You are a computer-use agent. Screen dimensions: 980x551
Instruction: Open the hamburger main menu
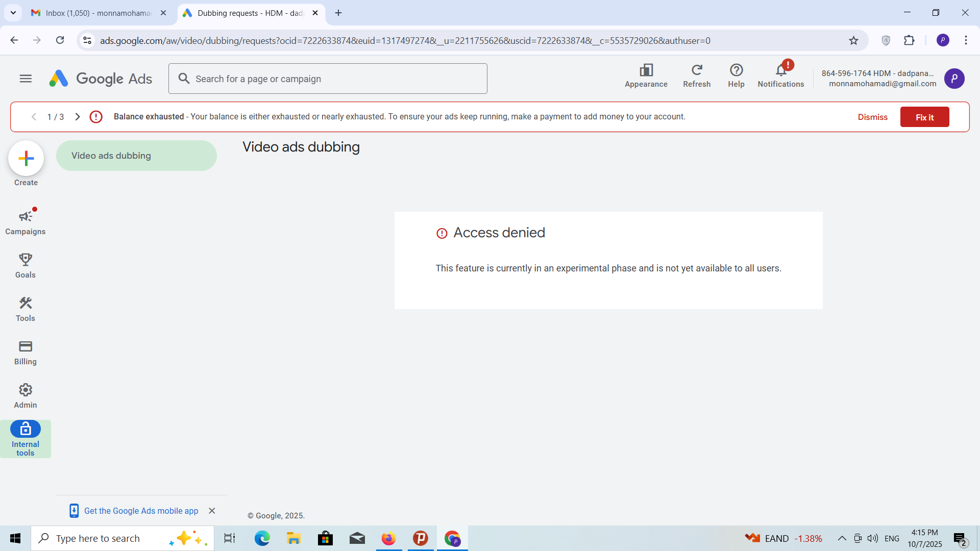click(26, 79)
